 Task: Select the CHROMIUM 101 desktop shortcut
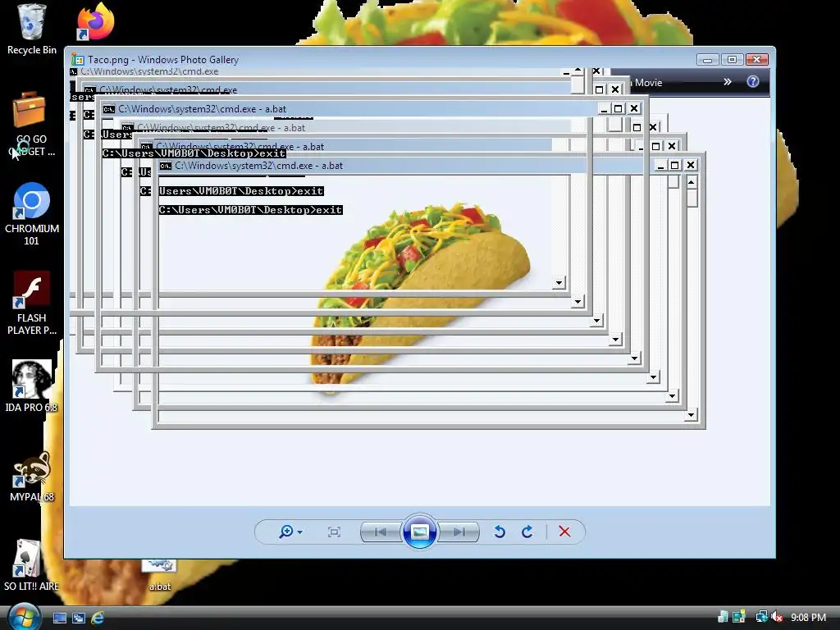31,214
